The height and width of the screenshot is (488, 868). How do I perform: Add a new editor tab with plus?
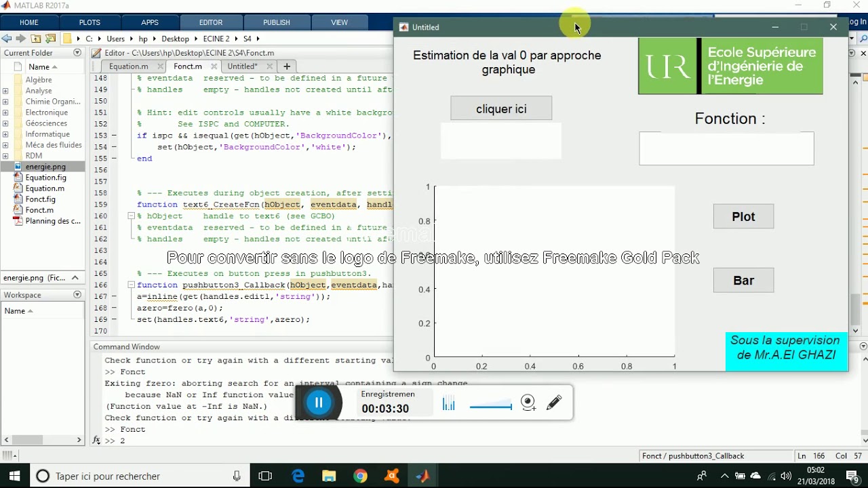tap(287, 66)
